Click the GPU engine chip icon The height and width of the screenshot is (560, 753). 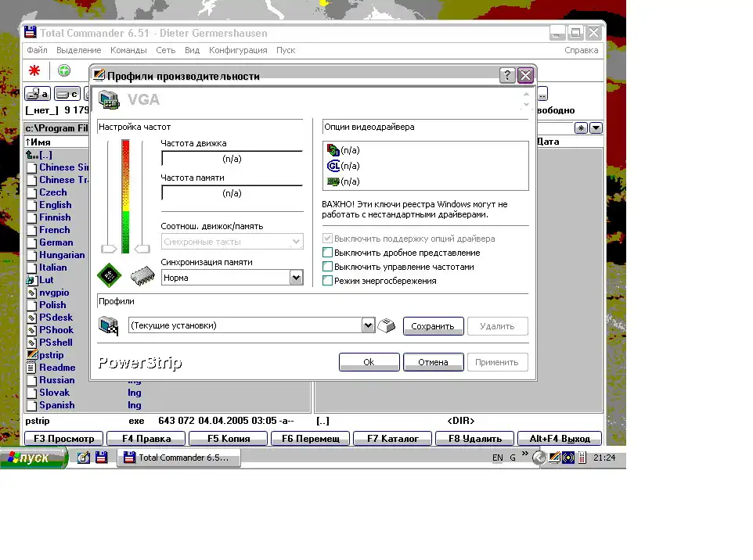pyautogui.click(x=109, y=275)
